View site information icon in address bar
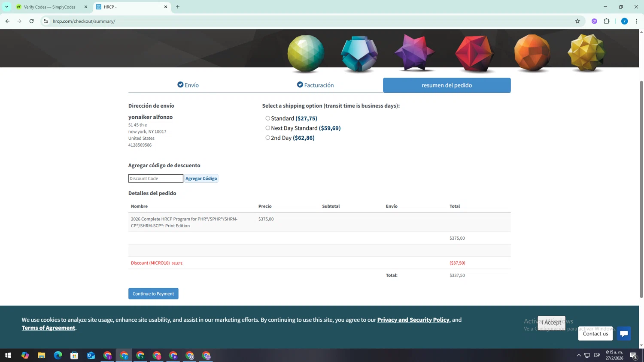This screenshot has height=362, width=644. pos(46,21)
